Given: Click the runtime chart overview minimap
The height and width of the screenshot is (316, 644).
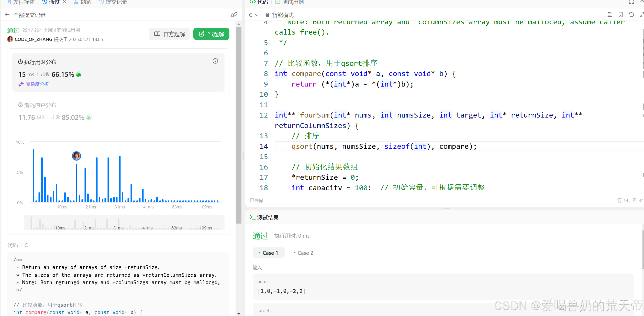Looking at the screenshot, I should coord(124,222).
